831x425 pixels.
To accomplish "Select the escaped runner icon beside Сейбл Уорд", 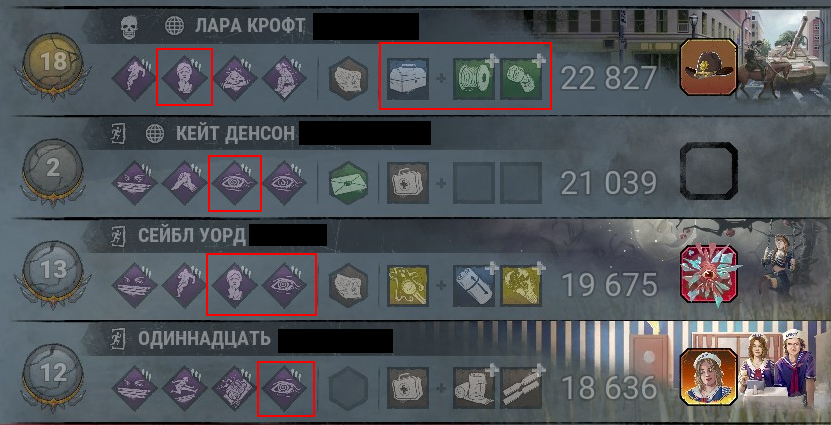I will coord(119,236).
